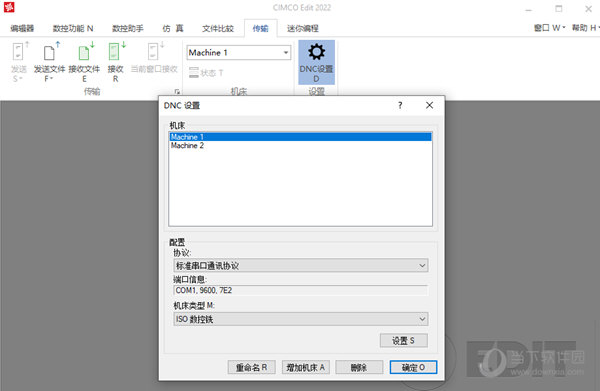The image size is (600, 391).
Task: Expand the 机床类型 machine type dropdown
Action: (x=422, y=319)
